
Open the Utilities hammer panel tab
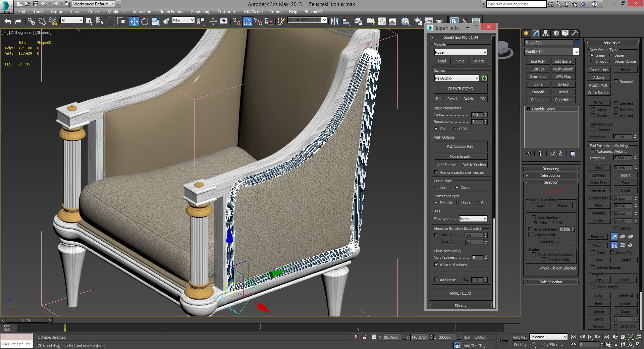tap(575, 33)
